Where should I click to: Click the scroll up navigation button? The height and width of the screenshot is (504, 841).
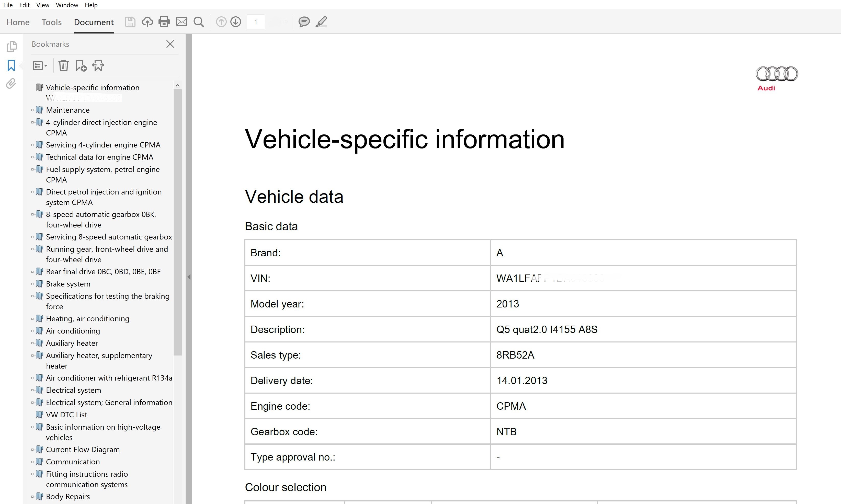pyautogui.click(x=221, y=22)
